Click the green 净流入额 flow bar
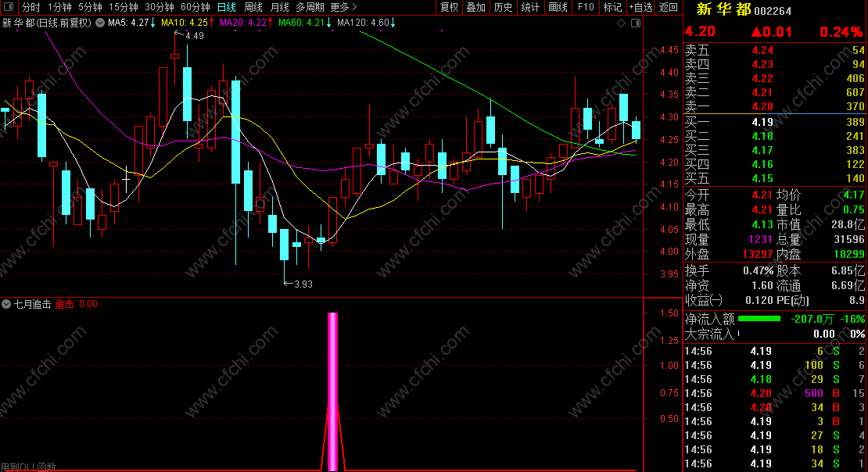 759,319
